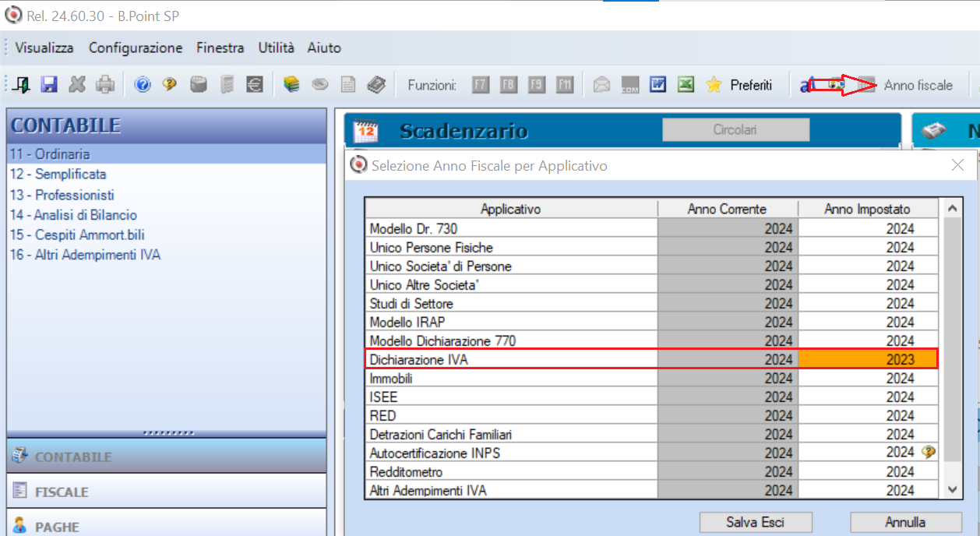Launch Excel from the toolbar icon

tap(686, 84)
